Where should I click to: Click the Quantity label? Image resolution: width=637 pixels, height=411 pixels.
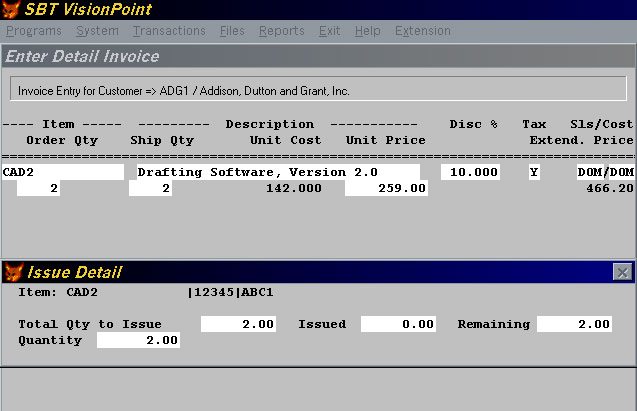(x=50, y=340)
